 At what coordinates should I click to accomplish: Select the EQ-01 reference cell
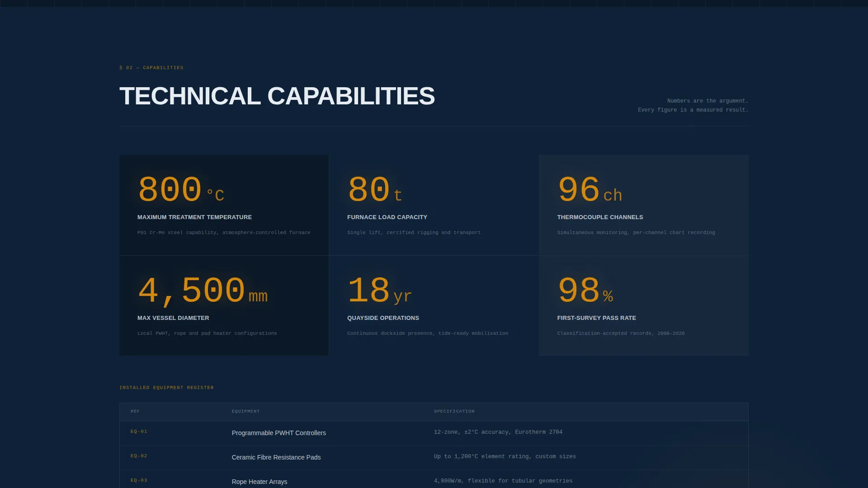click(x=139, y=432)
